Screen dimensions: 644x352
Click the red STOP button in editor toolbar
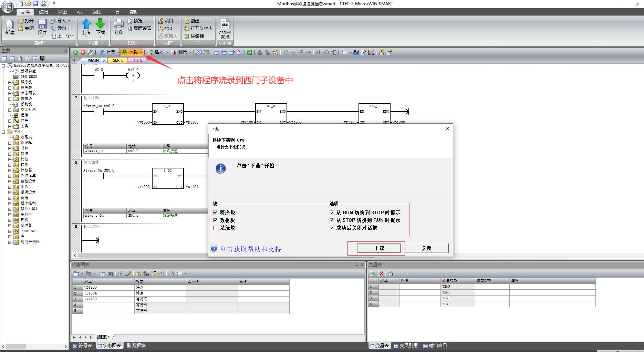[83, 52]
